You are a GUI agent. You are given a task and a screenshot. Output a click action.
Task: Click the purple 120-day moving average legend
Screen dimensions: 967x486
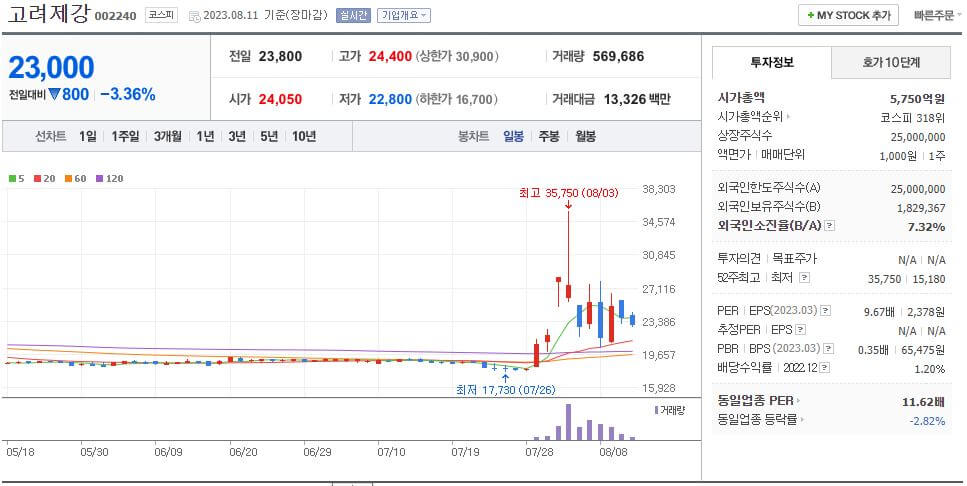(x=109, y=179)
